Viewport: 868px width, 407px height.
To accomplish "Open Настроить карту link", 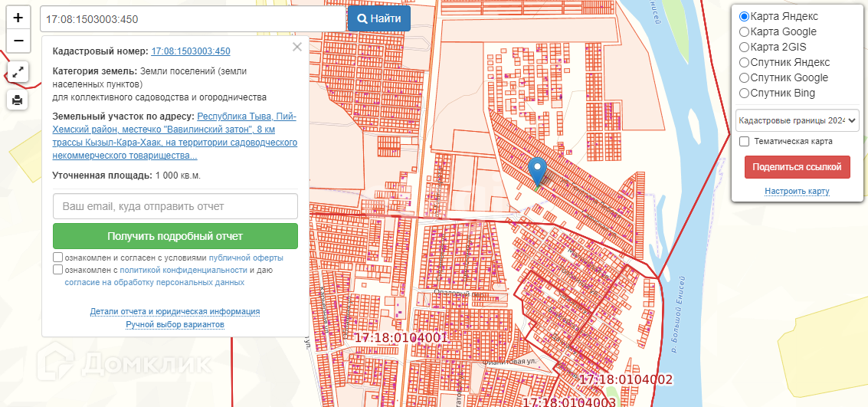I will coord(797,191).
